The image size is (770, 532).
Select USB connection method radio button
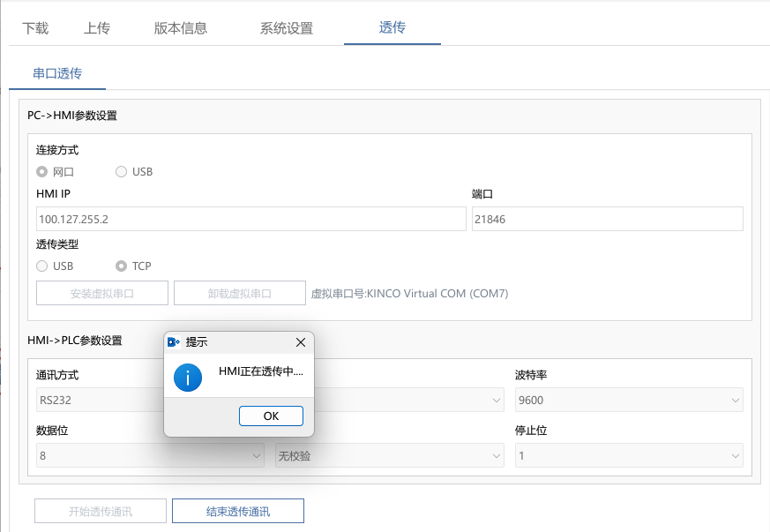pyautogui.click(x=121, y=171)
